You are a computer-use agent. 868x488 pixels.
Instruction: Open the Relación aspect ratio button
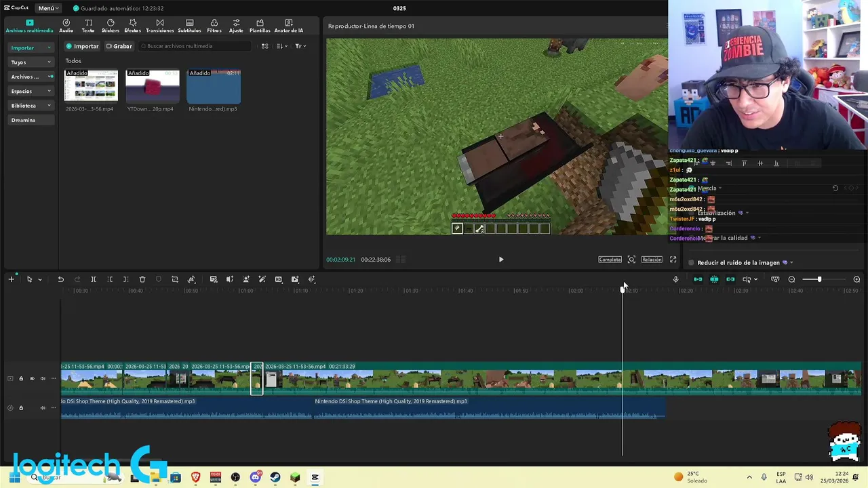point(652,260)
